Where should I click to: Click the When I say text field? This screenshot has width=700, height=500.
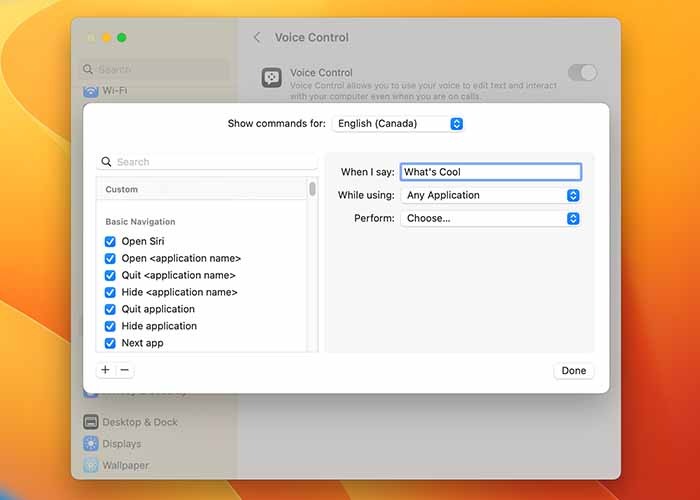pyautogui.click(x=491, y=172)
